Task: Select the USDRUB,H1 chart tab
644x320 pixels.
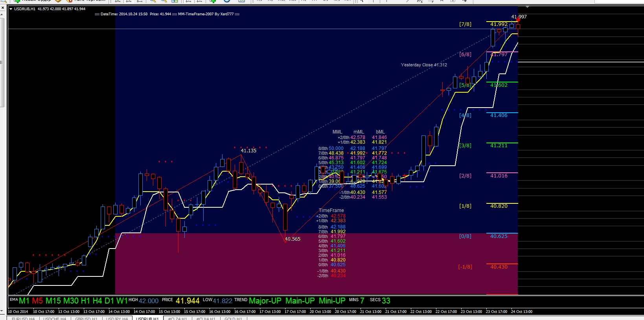Action: click(x=147, y=318)
